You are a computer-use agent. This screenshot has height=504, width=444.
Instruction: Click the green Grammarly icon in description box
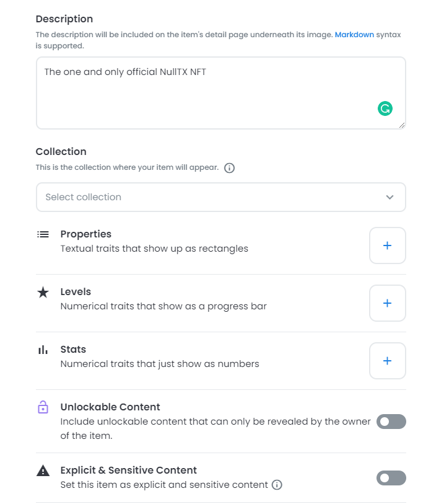point(385,108)
